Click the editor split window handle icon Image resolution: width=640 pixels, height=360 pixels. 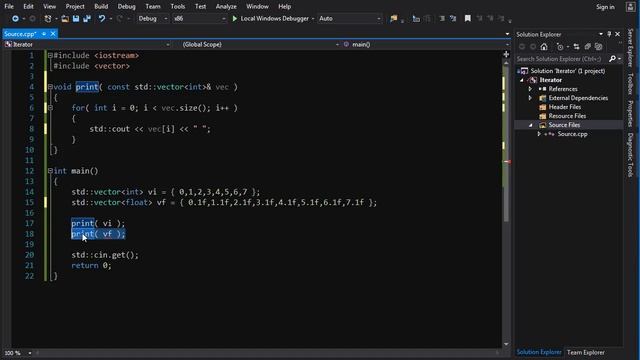[506, 54]
